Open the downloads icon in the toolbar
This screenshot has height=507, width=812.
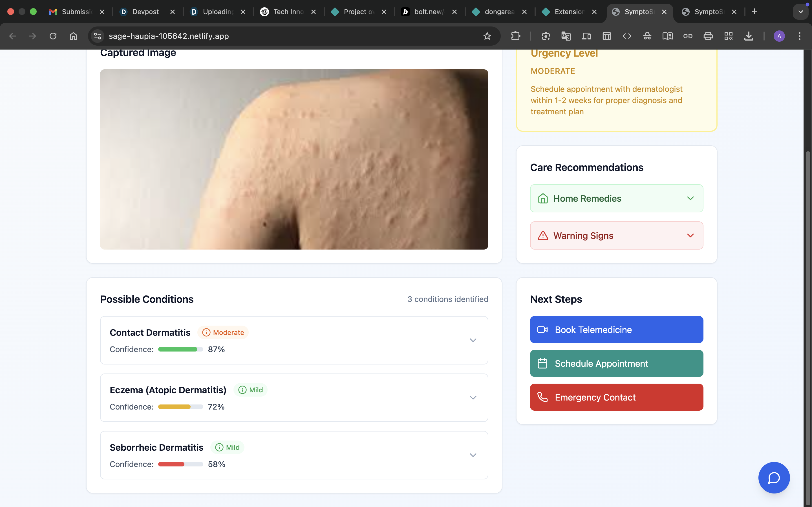click(x=749, y=36)
